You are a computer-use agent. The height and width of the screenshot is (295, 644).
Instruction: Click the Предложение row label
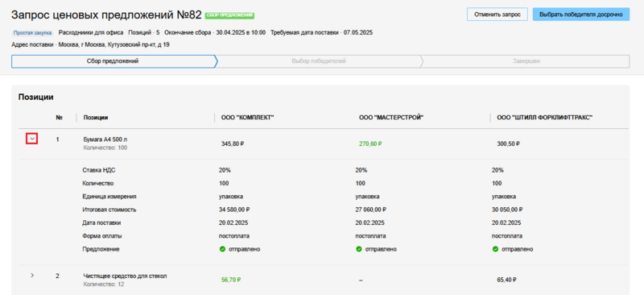point(101,249)
